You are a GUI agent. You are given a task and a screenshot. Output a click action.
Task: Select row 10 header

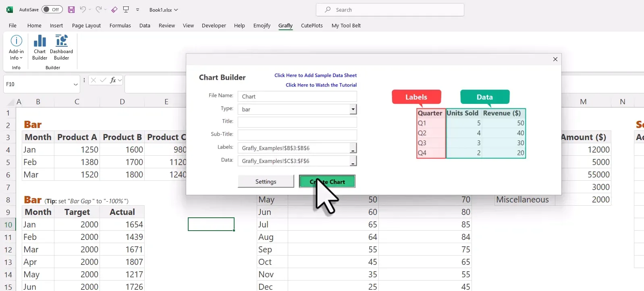8,225
